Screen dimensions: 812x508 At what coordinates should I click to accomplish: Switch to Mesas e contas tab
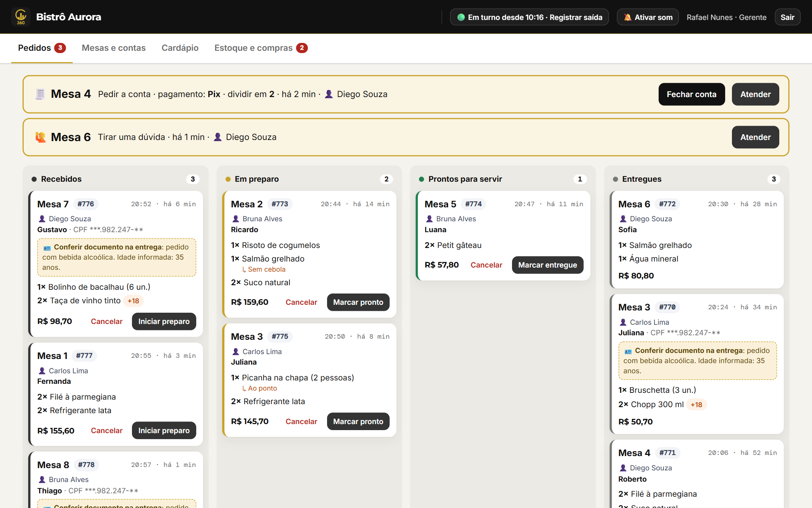(114, 48)
